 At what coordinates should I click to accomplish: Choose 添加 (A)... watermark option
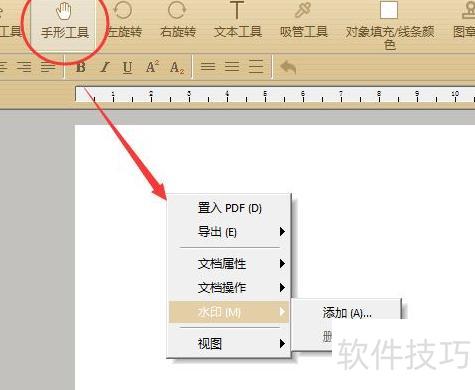pos(347,313)
